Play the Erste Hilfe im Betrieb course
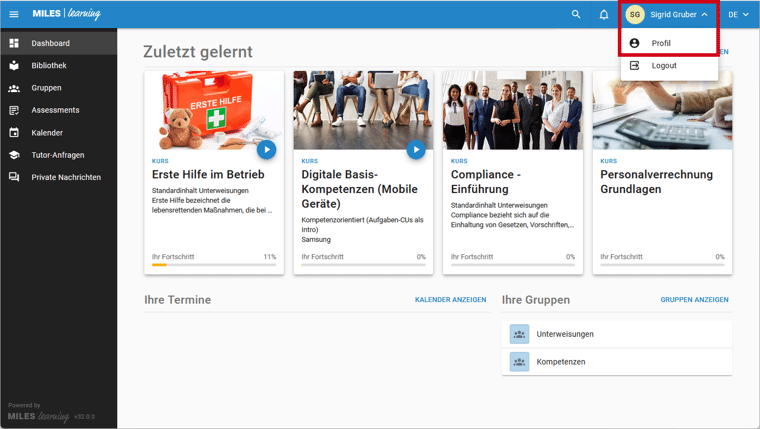This screenshot has height=429, width=760. pos(266,149)
